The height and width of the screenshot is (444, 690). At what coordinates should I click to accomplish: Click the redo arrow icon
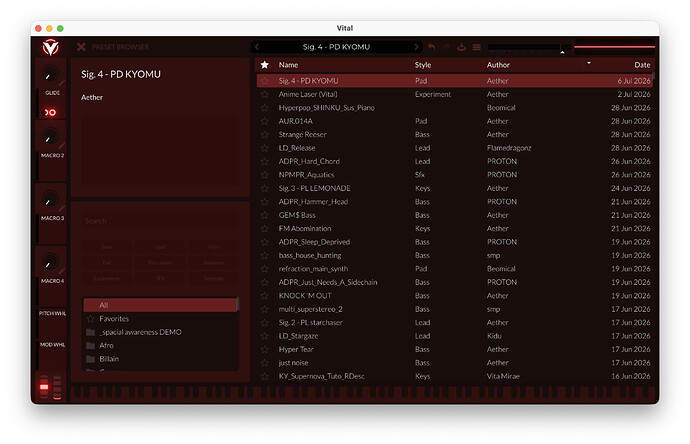click(x=447, y=47)
